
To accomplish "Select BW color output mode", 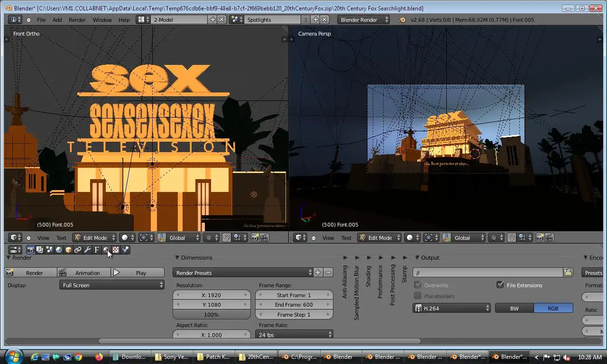I will pyautogui.click(x=515, y=308).
